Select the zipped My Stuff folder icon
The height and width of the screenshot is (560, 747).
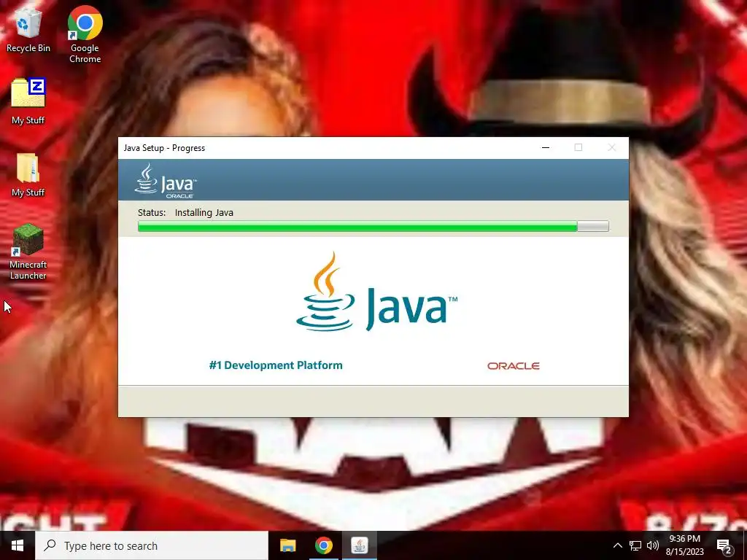28,101
